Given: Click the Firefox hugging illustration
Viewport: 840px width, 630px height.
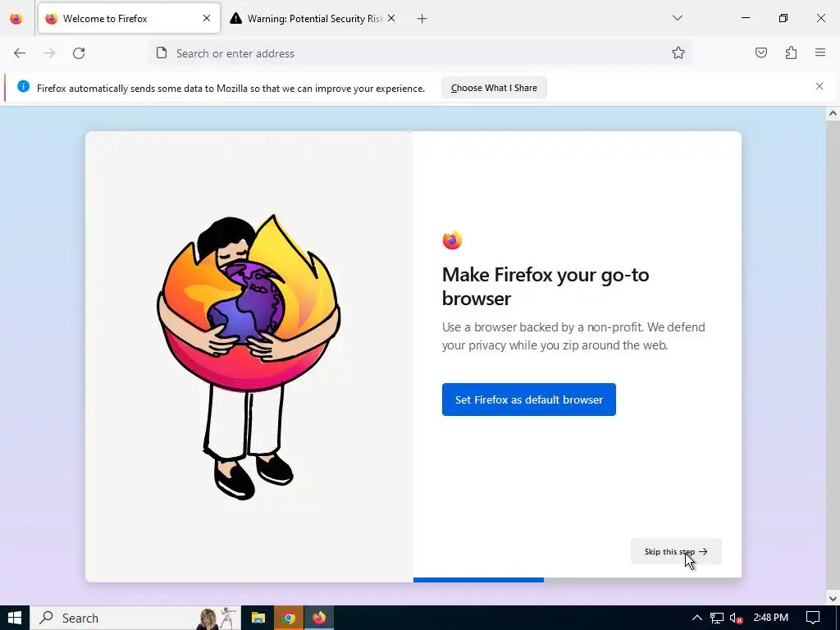Looking at the screenshot, I should pos(249,356).
